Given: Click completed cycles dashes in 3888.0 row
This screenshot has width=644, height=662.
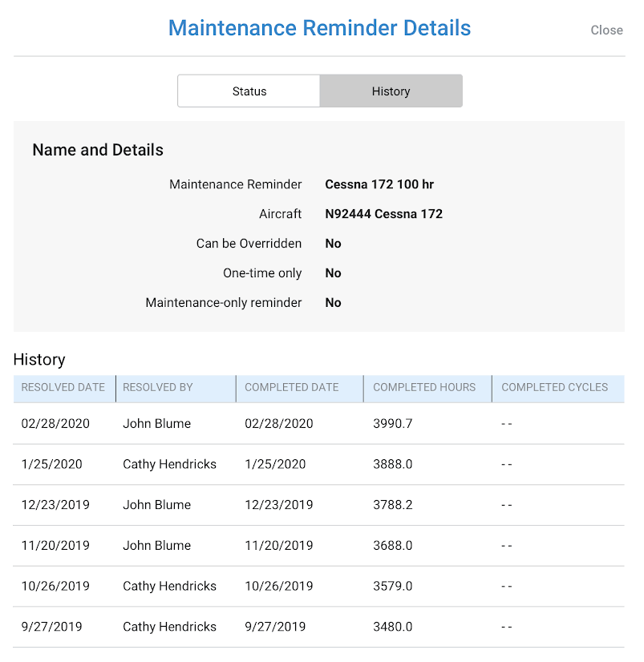Looking at the screenshot, I should (507, 464).
